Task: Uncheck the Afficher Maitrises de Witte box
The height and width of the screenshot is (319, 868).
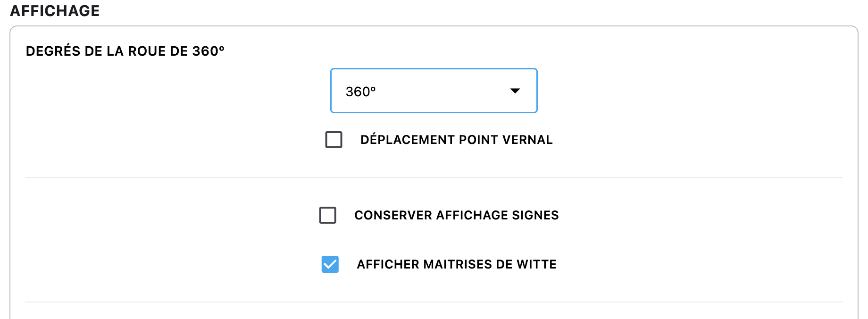Action: point(330,264)
